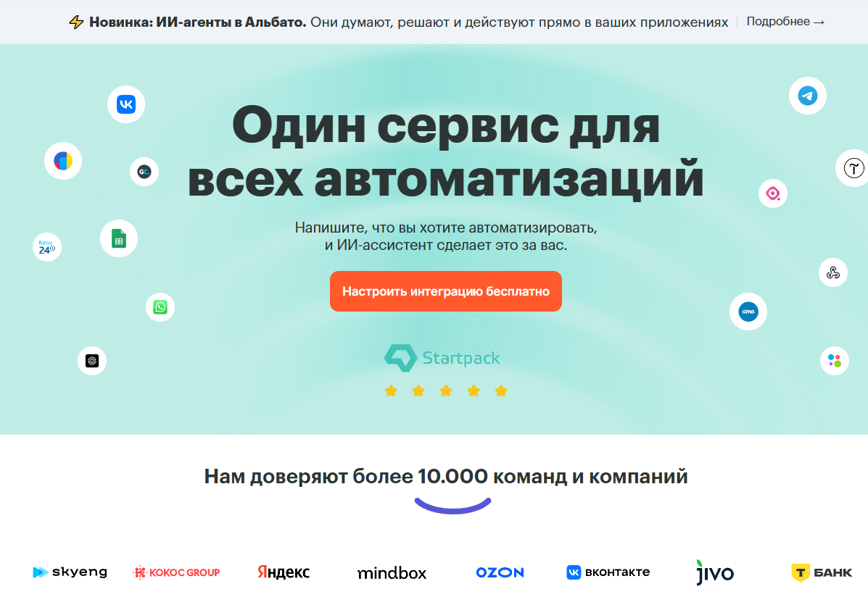
Task: Click the Kokoc Group logo
Action: point(177,572)
